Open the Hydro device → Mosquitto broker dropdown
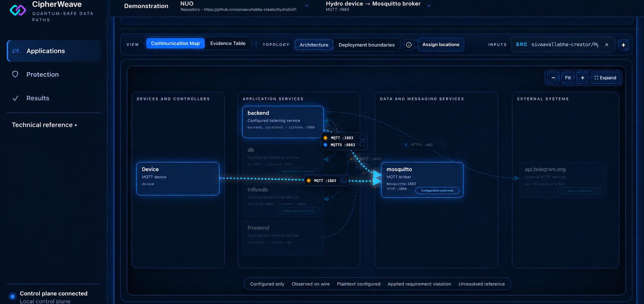Screen dimensions: 644x304 [429, 6]
